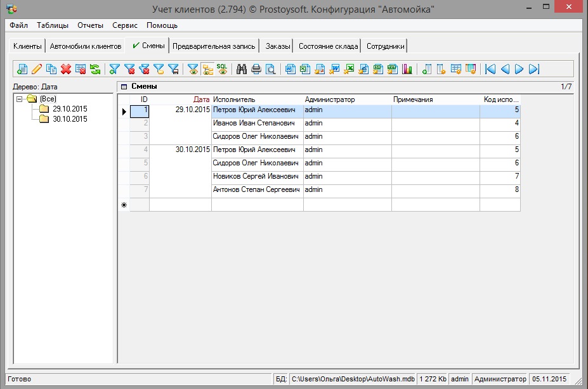The height and width of the screenshot is (389, 588).
Task: Go to the first record arrow
Action: pyautogui.click(x=490, y=69)
